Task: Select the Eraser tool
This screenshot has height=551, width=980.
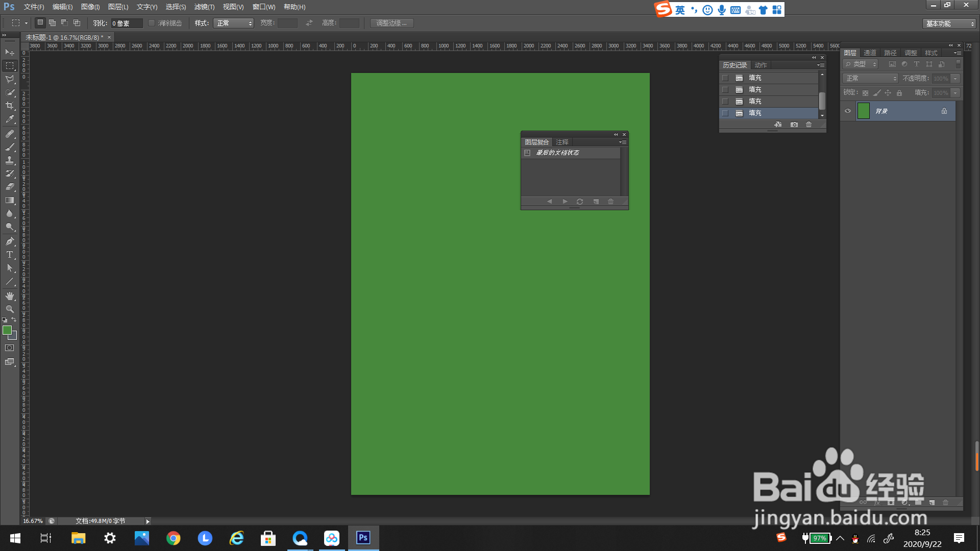Action: click(10, 187)
